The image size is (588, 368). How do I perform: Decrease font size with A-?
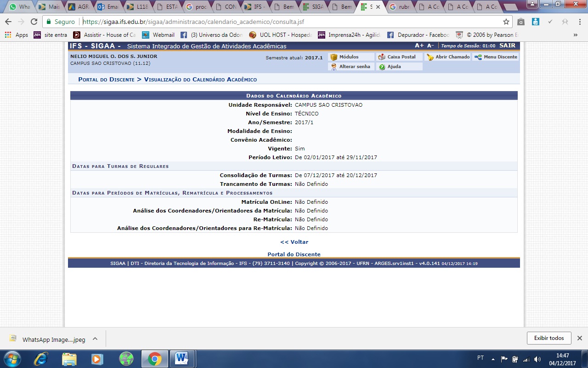point(430,46)
